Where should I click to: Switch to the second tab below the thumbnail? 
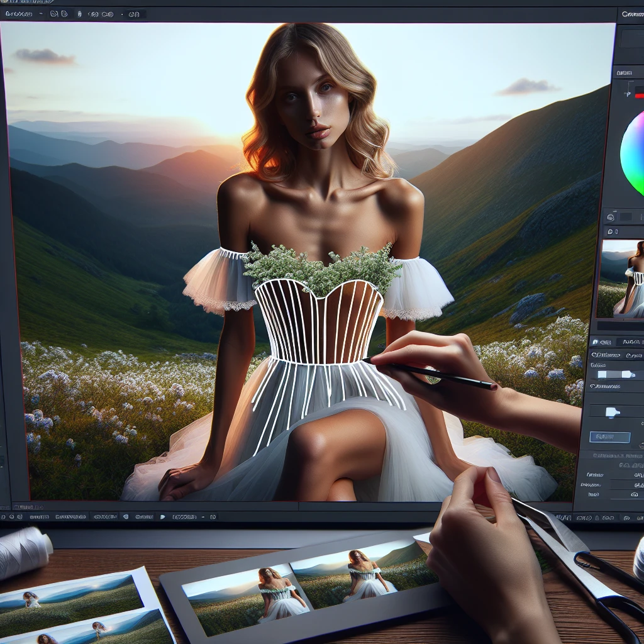633,342
